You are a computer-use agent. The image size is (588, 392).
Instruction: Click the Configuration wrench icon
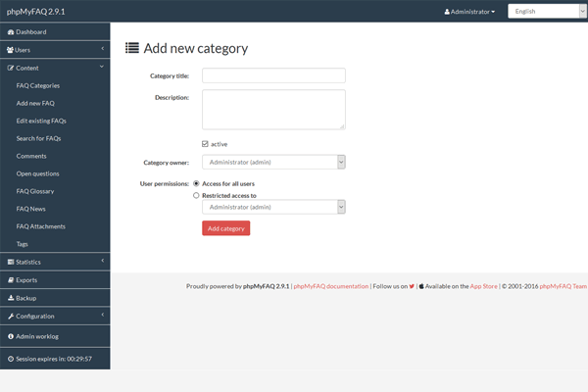click(11, 317)
